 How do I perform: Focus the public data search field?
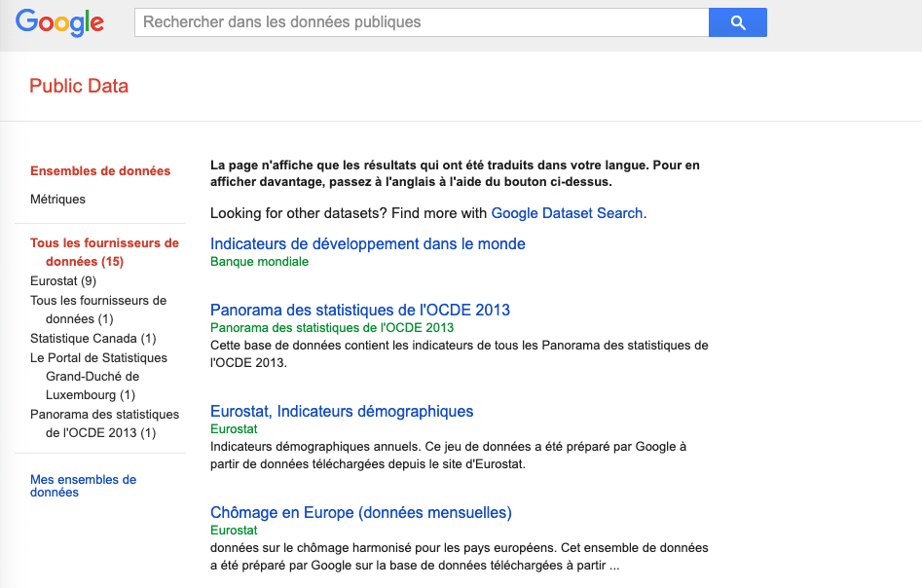(421, 22)
